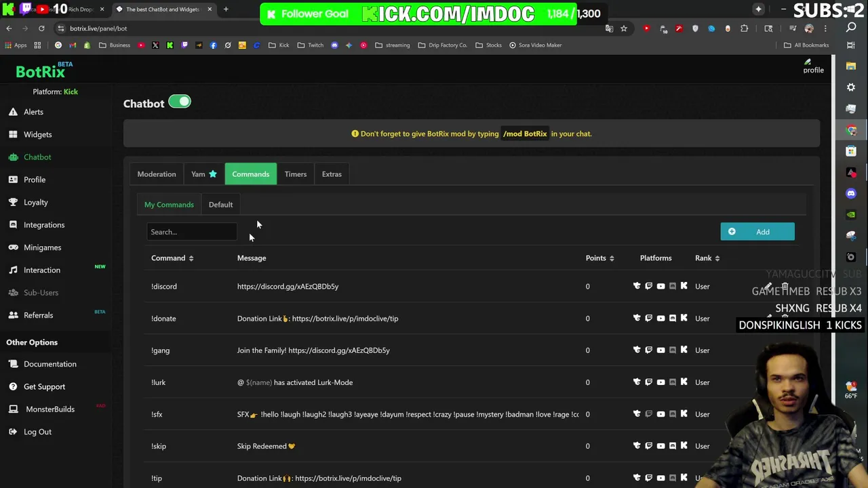Bookmark this page with the star icon
This screenshot has width=868, height=488.
[623, 28]
